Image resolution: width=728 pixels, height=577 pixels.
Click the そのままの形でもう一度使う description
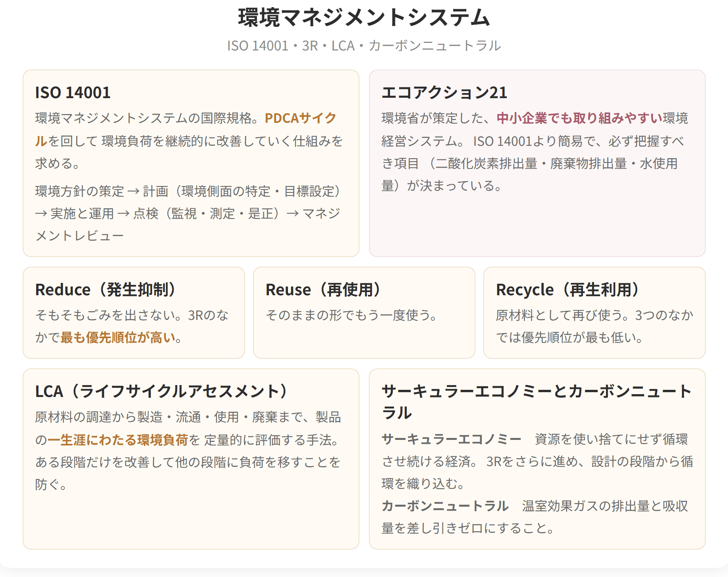[x=351, y=315]
